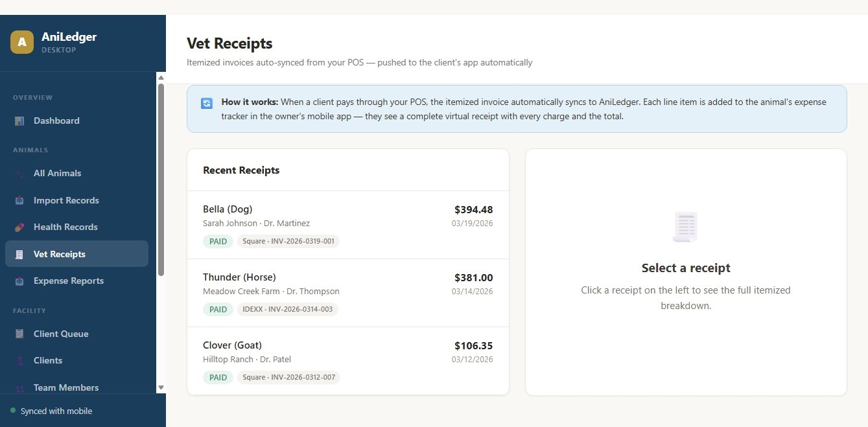868x427 pixels.
Task: Click the IDEXX INV-2026-0314-003 badge
Action: coord(288,310)
